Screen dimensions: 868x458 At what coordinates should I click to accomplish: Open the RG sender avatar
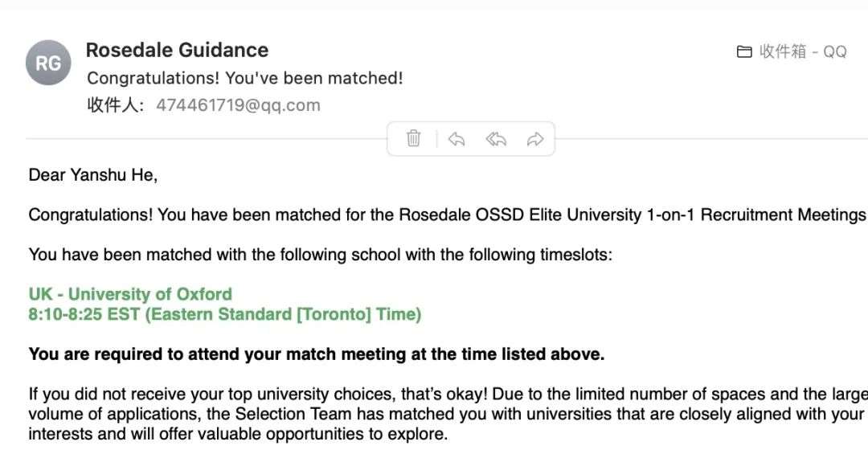(x=48, y=63)
